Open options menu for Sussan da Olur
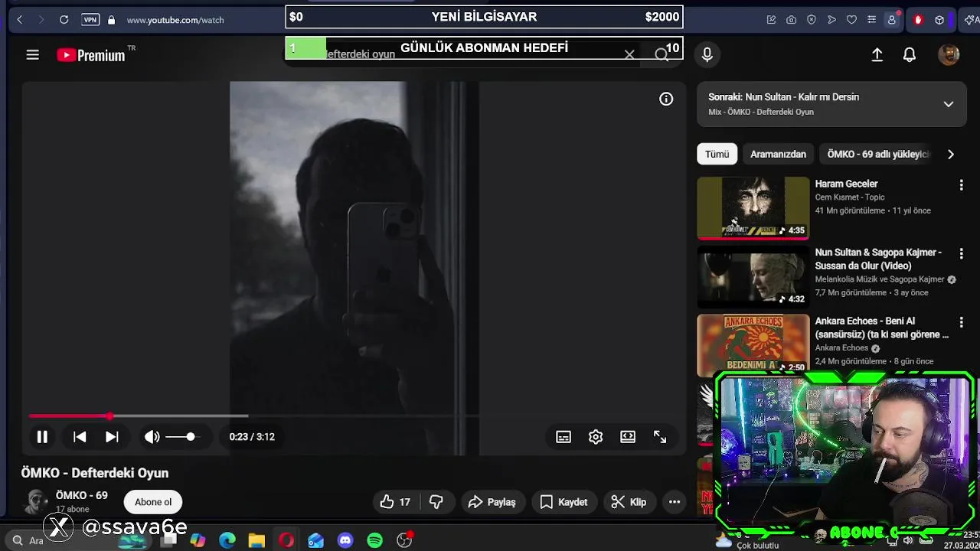980x551 pixels. pos(961,253)
